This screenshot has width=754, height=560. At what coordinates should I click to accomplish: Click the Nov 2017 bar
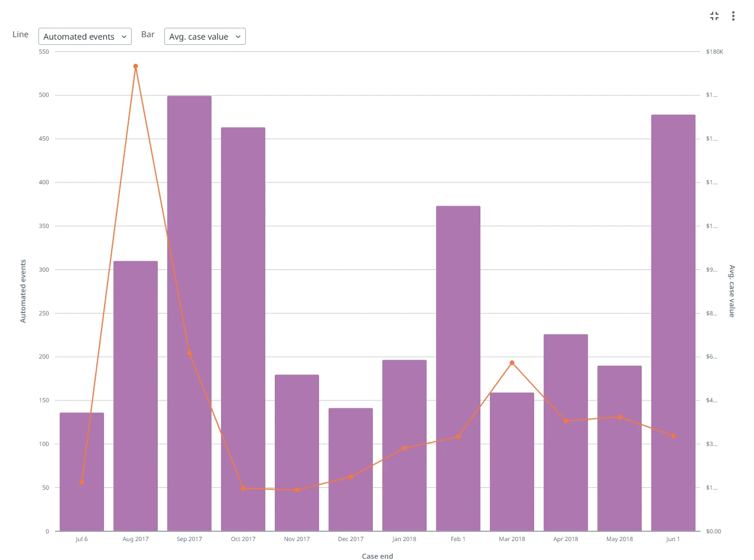297,453
